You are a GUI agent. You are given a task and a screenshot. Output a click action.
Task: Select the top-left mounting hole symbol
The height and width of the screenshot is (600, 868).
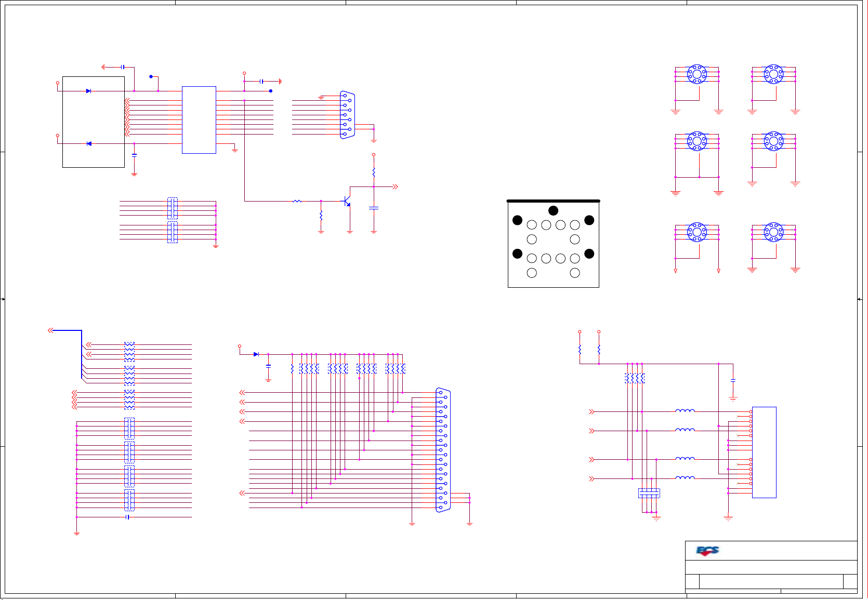(x=697, y=74)
